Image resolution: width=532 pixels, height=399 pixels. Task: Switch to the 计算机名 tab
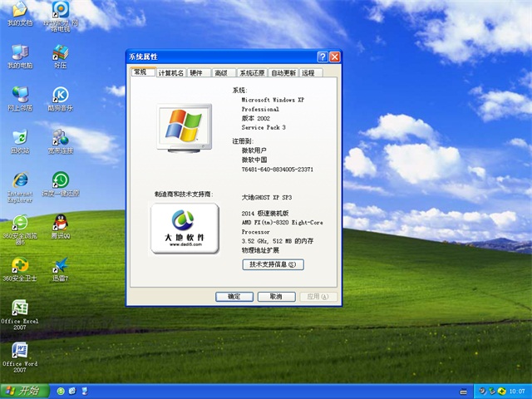pyautogui.click(x=170, y=73)
